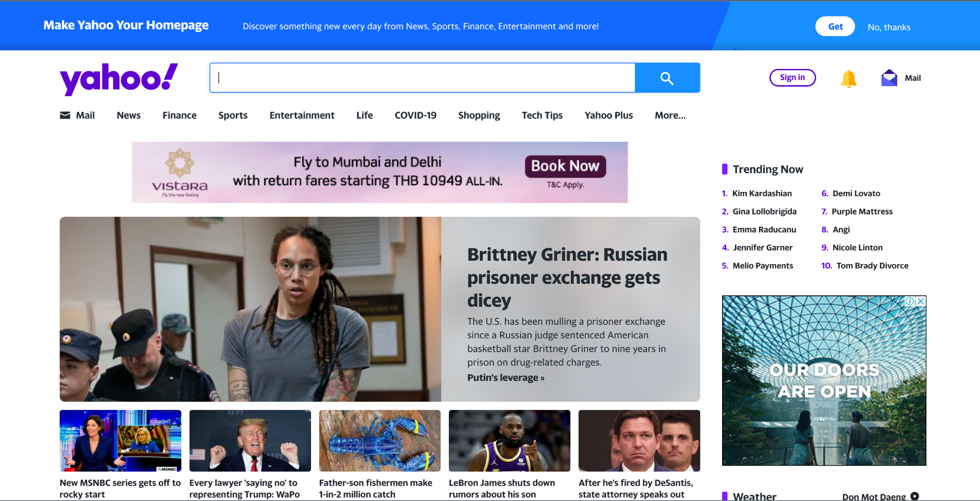The width and height of the screenshot is (980, 501).
Task: Click Make Yahoo Your Homepage banner title
Action: click(126, 25)
